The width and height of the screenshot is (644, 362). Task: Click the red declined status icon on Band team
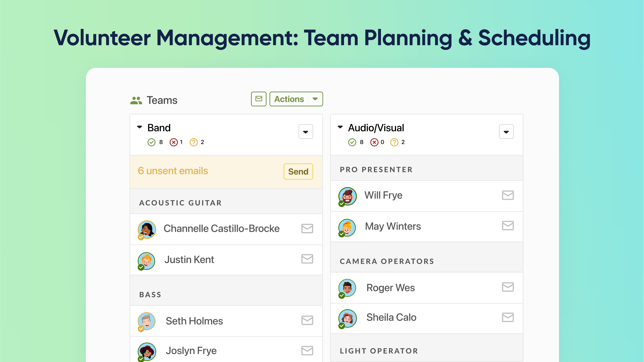tap(174, 142)
